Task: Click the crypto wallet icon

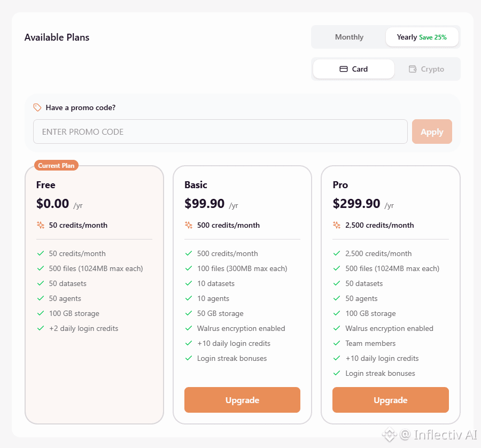Action: (413, 69)
